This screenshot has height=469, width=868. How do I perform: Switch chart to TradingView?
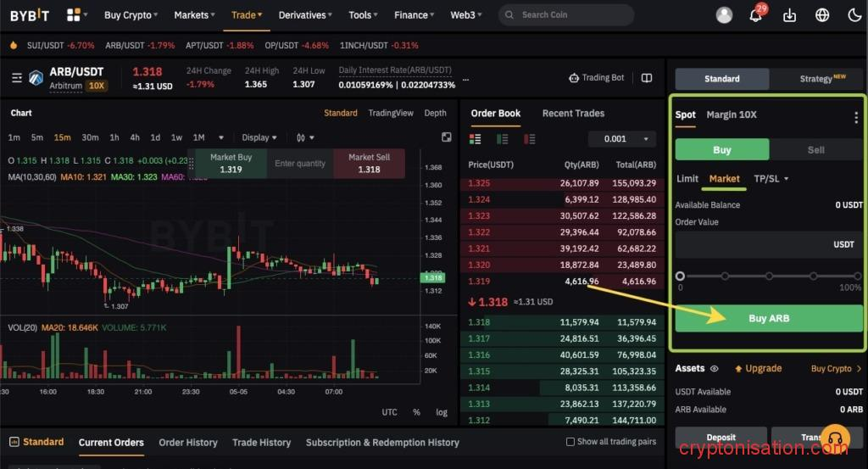pyautogui.click(x=391, y=113)
